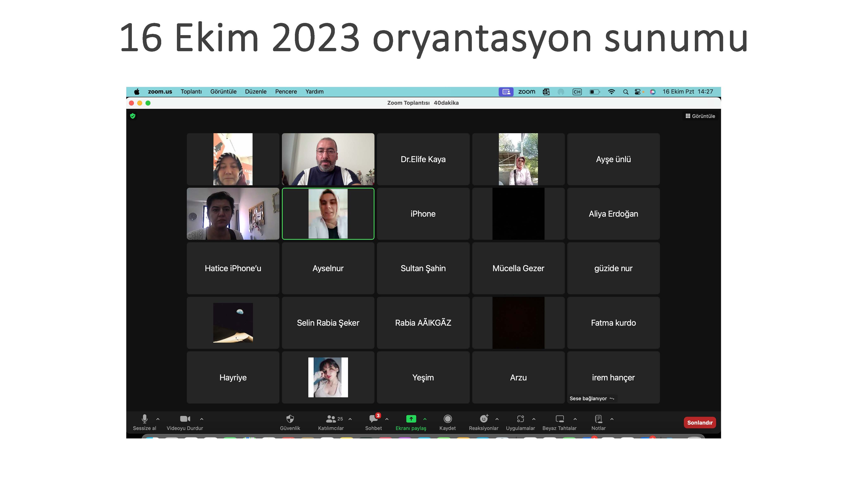
Task: Open audio options arrow beside Sessize al
Action: (158, 419)
